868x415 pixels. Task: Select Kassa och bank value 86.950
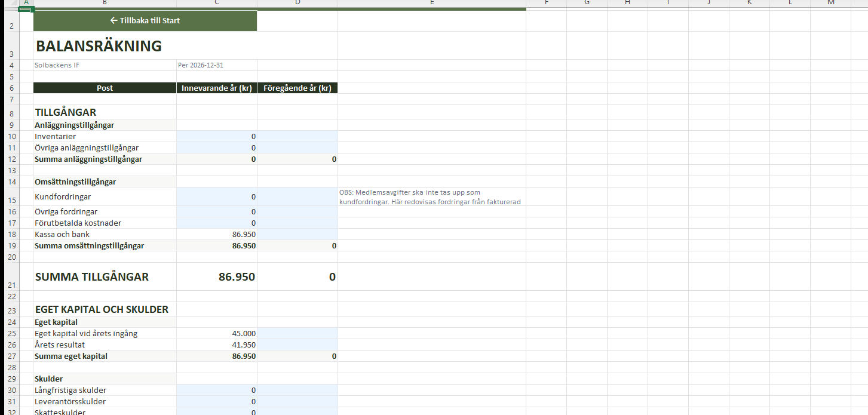pos(216,235)
